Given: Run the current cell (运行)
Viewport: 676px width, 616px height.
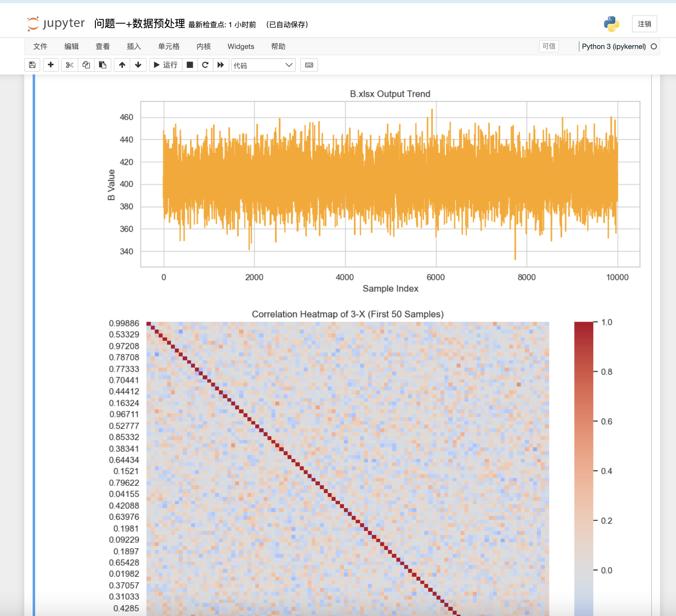Looking at the screenshot, I should pos(166,65).
